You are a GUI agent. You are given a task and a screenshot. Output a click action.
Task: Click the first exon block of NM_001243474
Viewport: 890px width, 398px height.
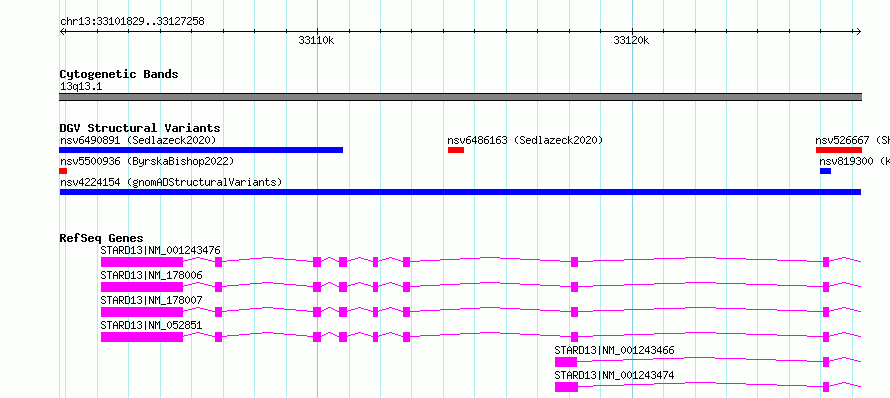566,387
